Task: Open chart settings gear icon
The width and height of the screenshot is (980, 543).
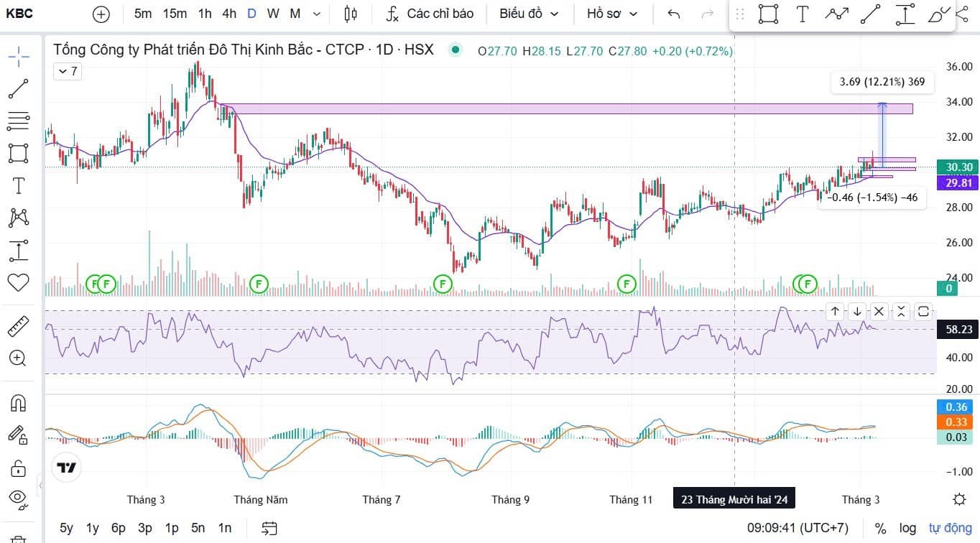Action: 958,500
